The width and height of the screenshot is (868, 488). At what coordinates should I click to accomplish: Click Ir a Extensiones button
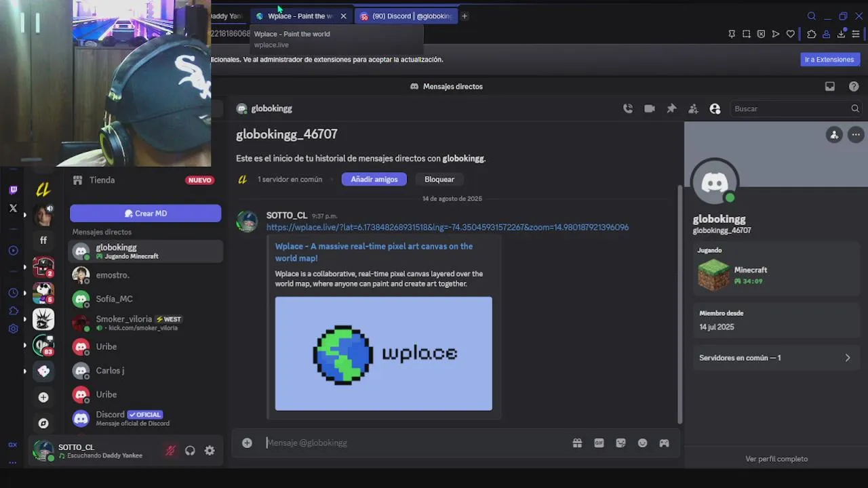pos(829,60)
